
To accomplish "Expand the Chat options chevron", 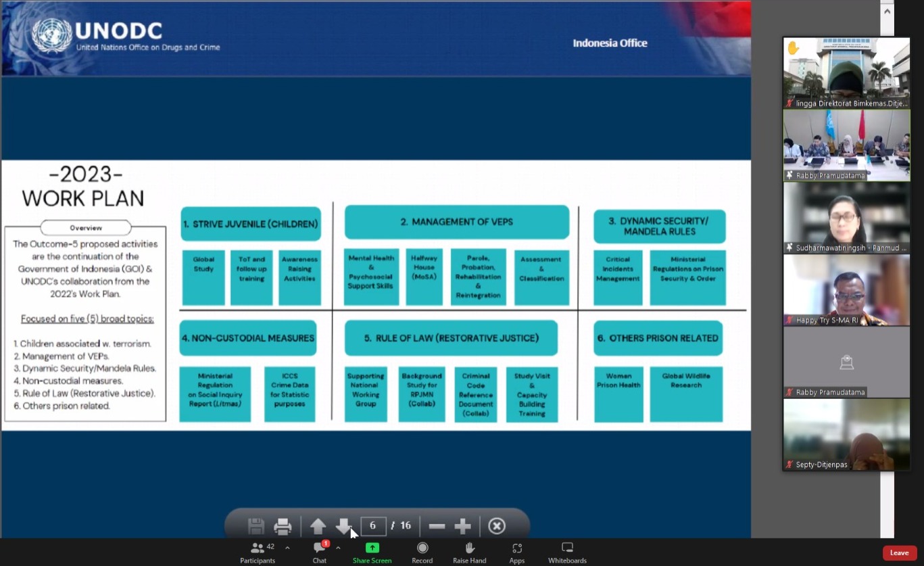I will pyautogui.click(x=338, y=548).
